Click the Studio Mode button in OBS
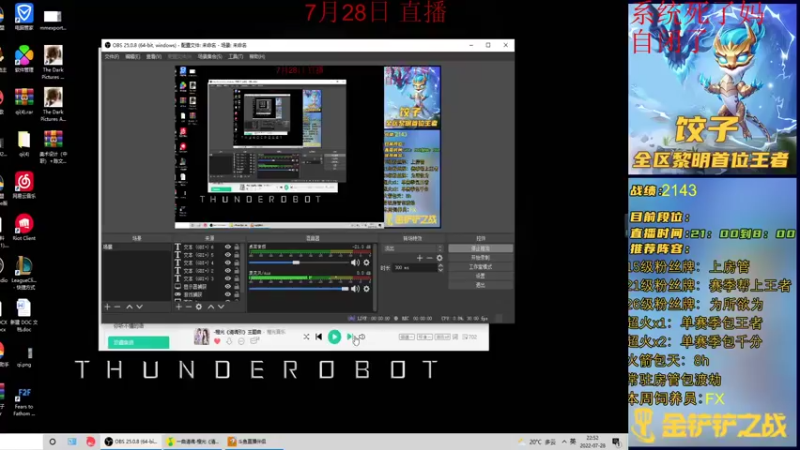Viewport: 800px width, 450px height. click(481, 267)
